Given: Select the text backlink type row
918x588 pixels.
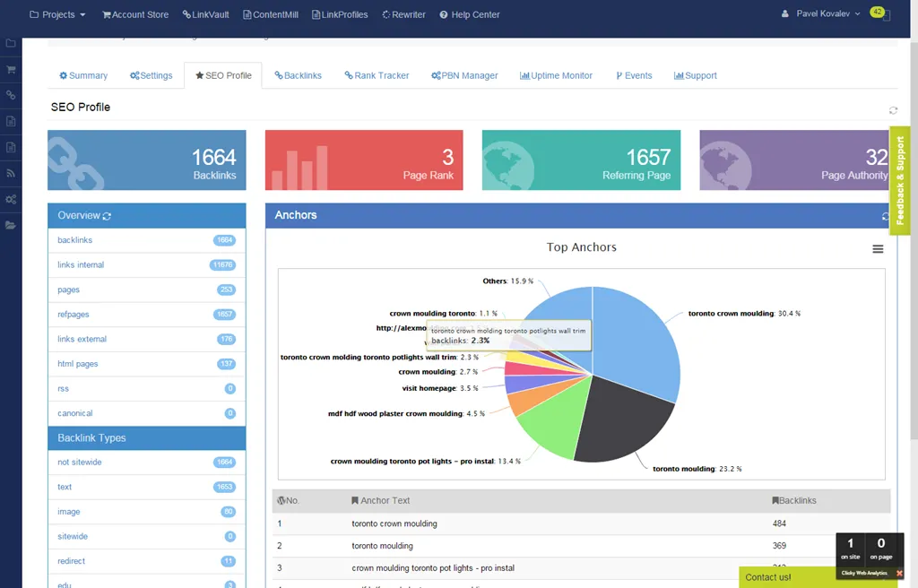Looking at the screenshot, I should click(147, 488).
